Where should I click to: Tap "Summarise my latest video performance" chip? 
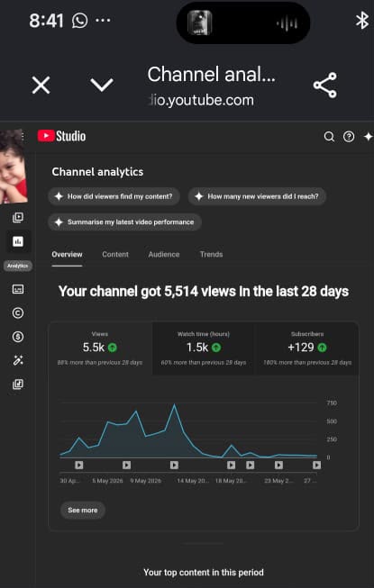124,222
